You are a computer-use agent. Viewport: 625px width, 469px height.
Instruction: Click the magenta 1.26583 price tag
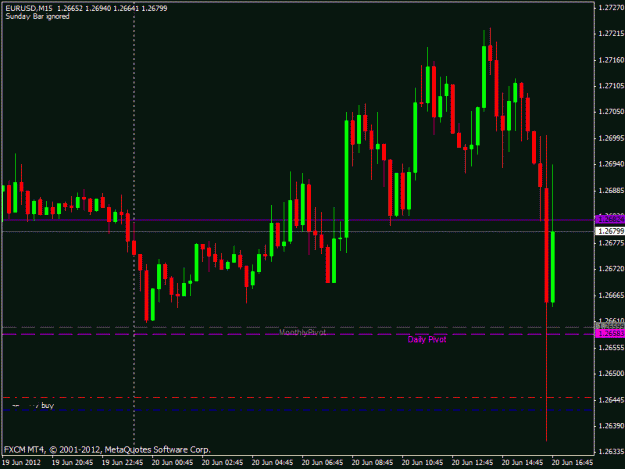(610, 334)
